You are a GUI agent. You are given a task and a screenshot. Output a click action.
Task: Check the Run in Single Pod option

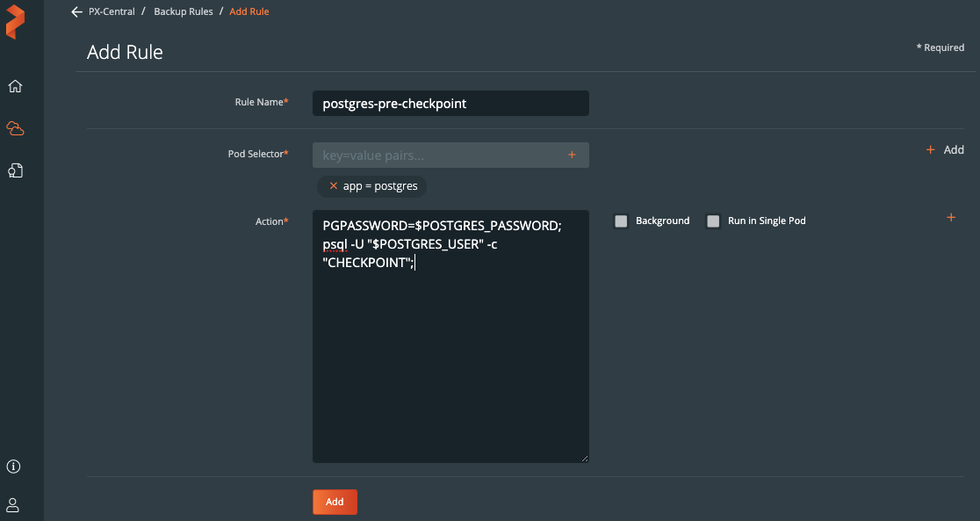pos(714,221)
